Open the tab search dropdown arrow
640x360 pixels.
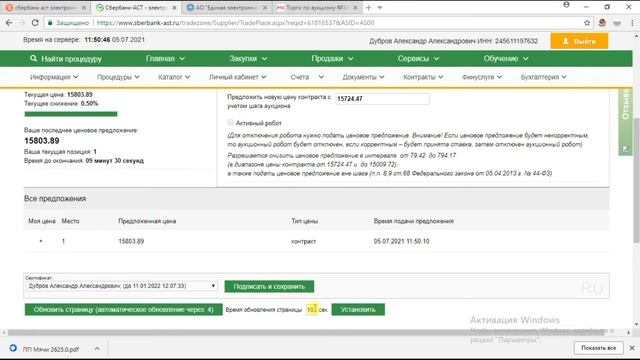(x=380, y=7)
